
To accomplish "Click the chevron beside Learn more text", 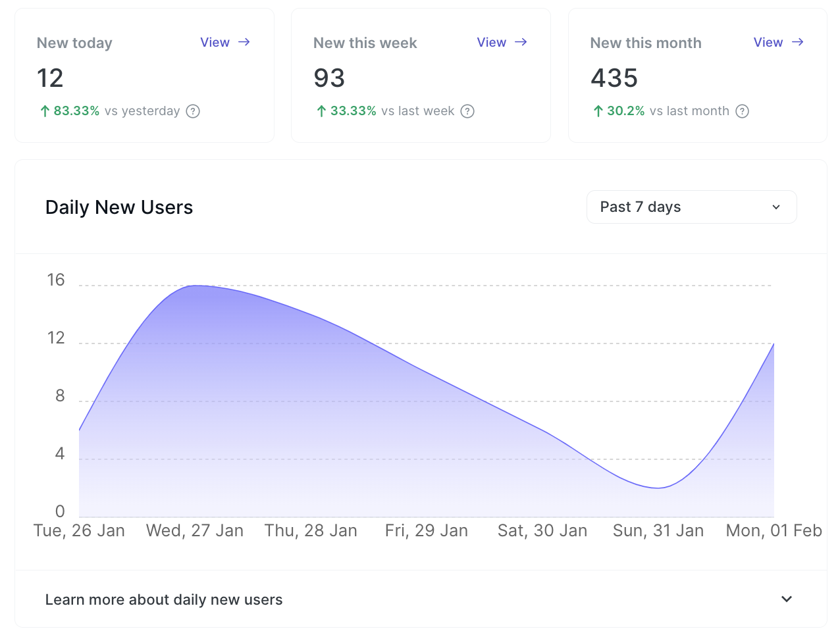I will [x=786, y=599].
